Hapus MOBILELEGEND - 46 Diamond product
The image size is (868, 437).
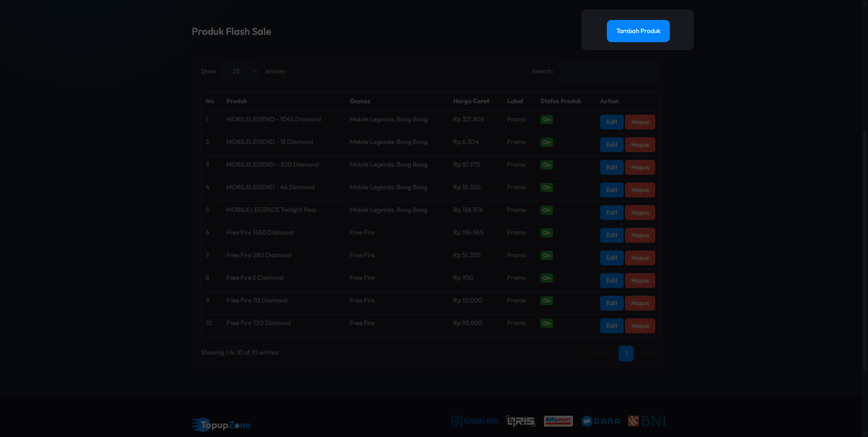pos(640,190)
